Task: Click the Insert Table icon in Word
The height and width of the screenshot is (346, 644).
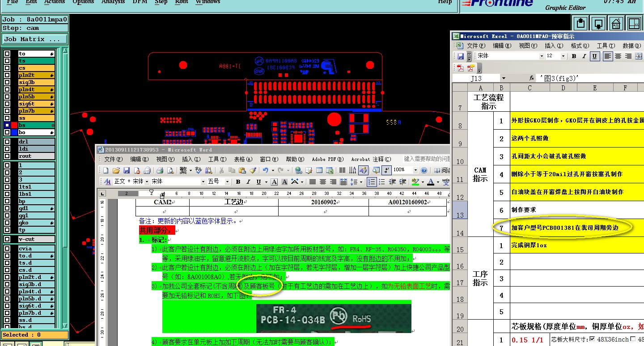Action: pyautogui.click(x=319, y=170)
